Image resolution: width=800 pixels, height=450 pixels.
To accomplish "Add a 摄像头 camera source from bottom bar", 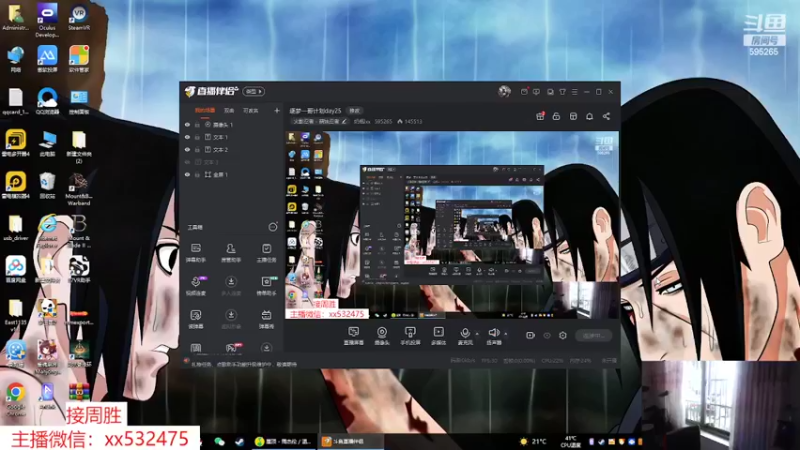I will point(382,336).
